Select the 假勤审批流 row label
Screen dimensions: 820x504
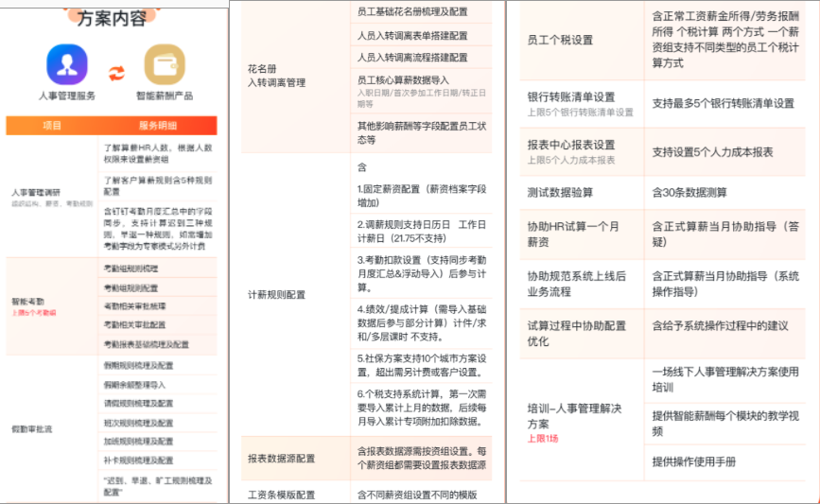(x=32, y=429)
